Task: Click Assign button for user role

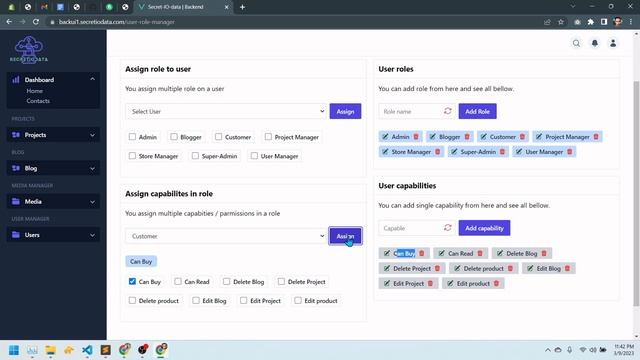Action: 345,111
